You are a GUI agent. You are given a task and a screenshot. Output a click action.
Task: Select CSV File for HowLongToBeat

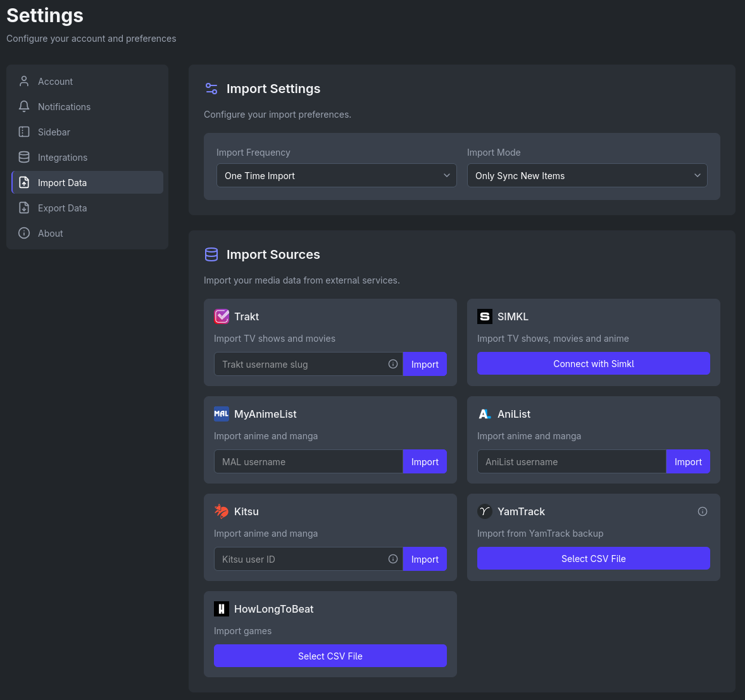330,656
